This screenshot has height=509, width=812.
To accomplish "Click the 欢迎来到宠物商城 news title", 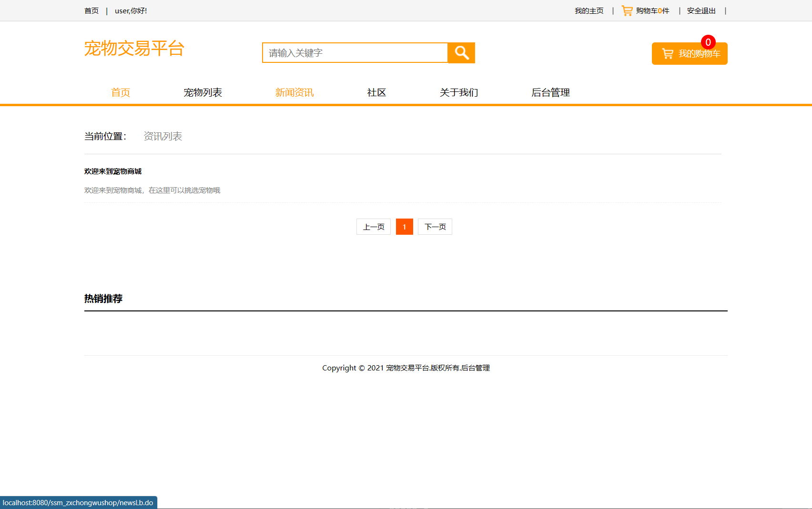I will pos(113,171).
